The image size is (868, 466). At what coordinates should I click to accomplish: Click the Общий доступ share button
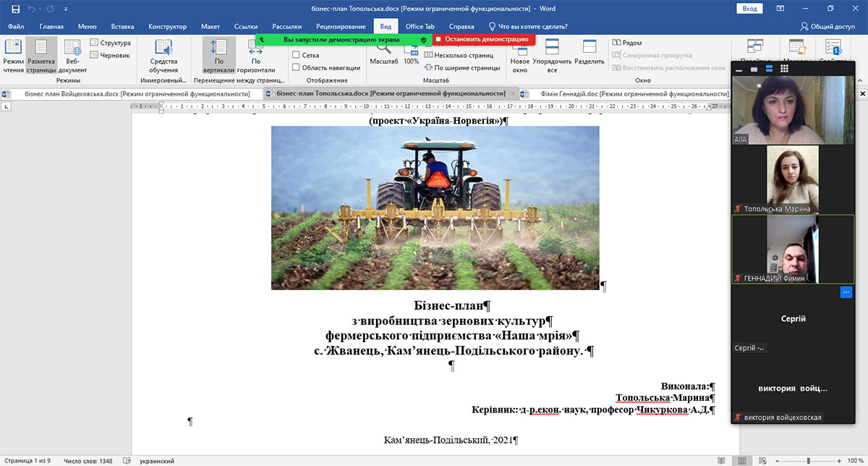coord(827,26)
